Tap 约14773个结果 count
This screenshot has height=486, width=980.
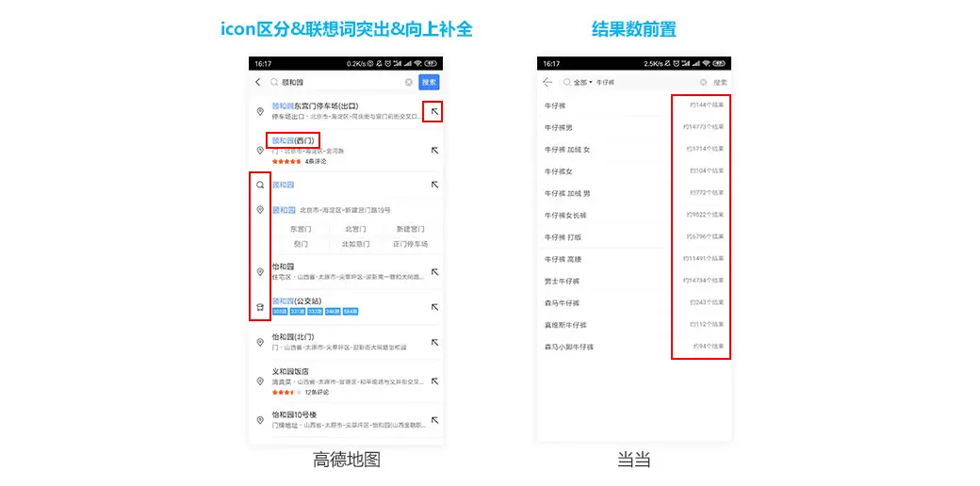coord(704,127)
